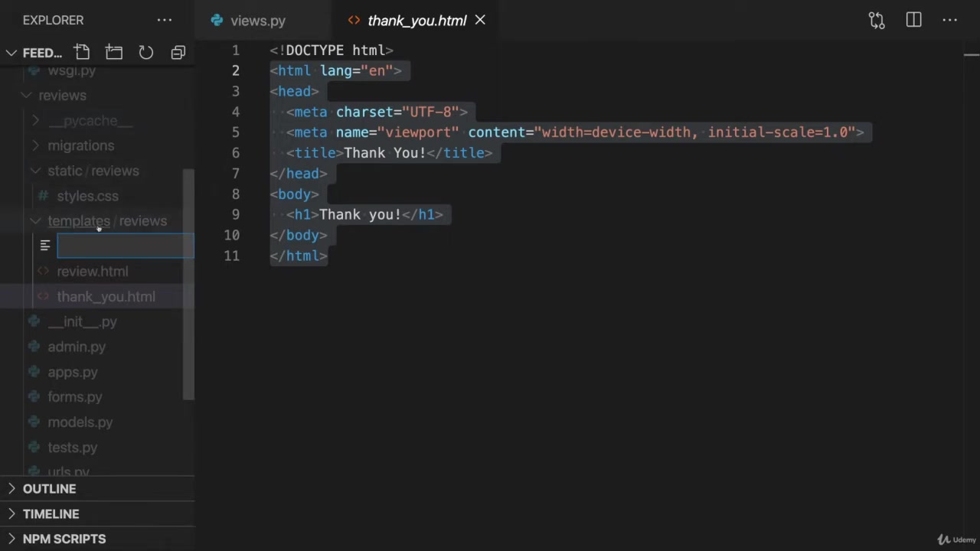Expand the TIMELINE section
The width and height of the screenshot is (980, 551).
(51, 514)
